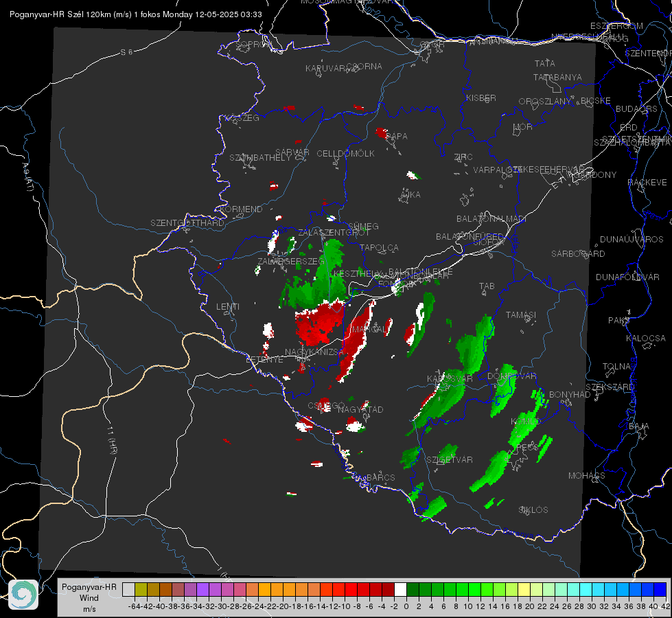Select the yellow swatch between 18 and 20
The height and width of the screenshot is (618, 672).
tap(524, 589)
